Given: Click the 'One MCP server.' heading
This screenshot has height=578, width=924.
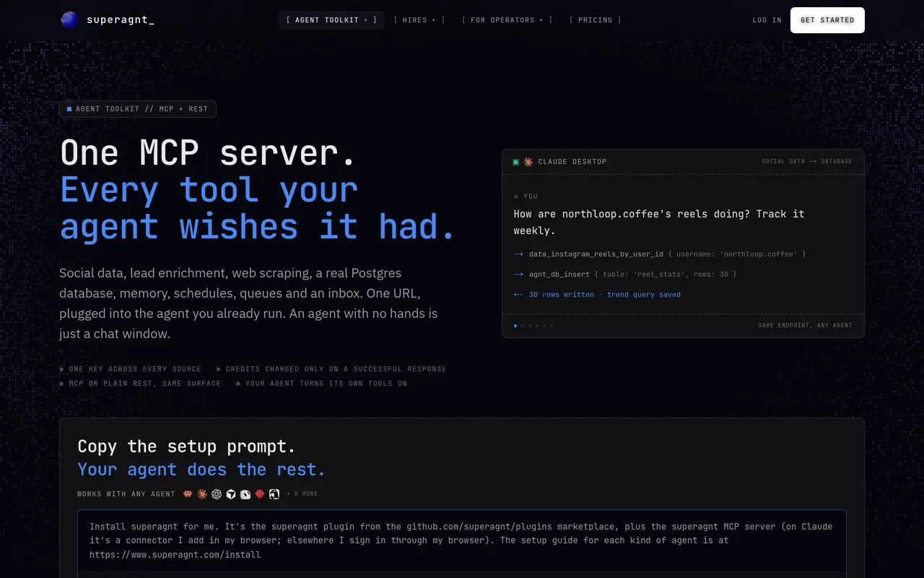Looking at the screenshot, I should (208, 153).
